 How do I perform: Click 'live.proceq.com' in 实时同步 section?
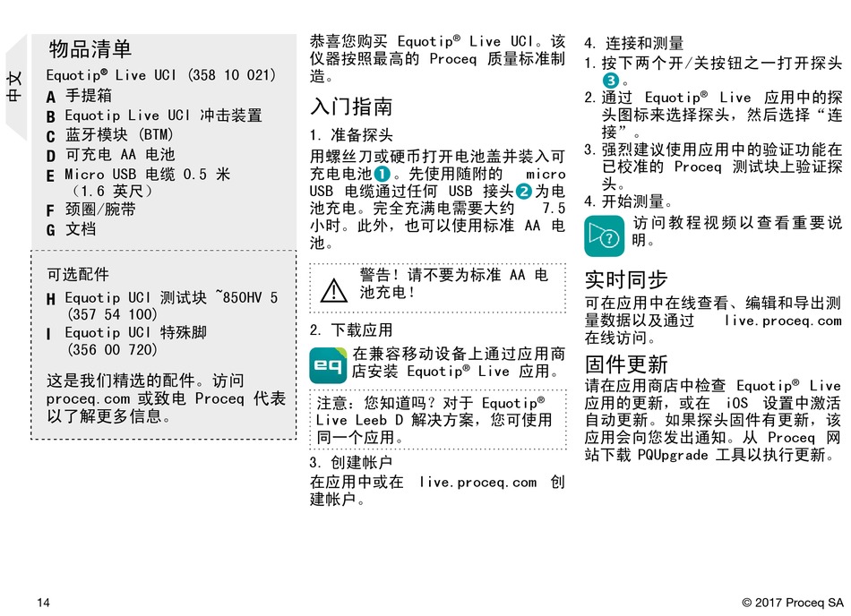coord(783,321)
